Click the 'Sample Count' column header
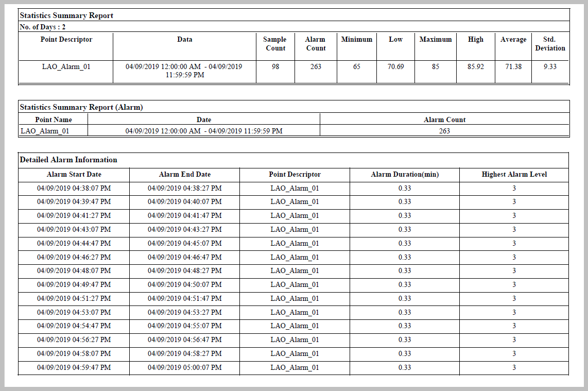The width and height of the screenshot is (588, 391). pyautogui.click(x=275, y=44)
